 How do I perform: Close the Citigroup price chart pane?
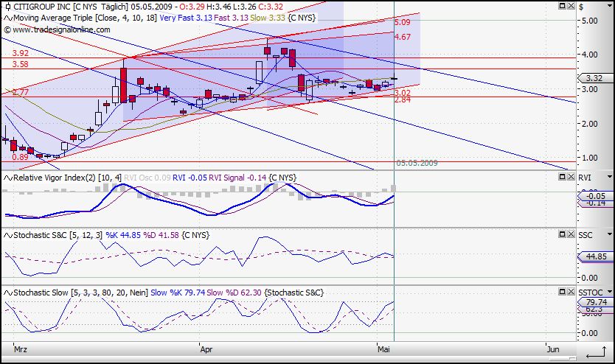[571, 6]
